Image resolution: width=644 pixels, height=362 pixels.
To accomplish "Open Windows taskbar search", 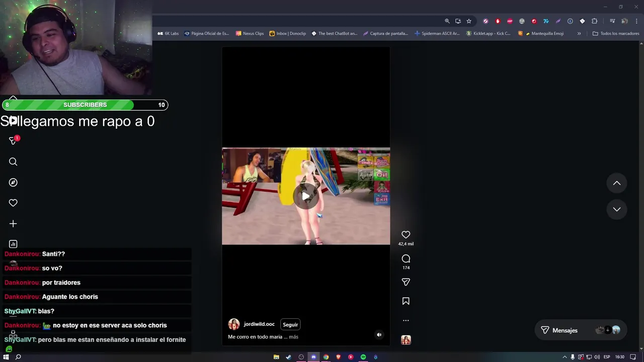I will click(18, 357).
